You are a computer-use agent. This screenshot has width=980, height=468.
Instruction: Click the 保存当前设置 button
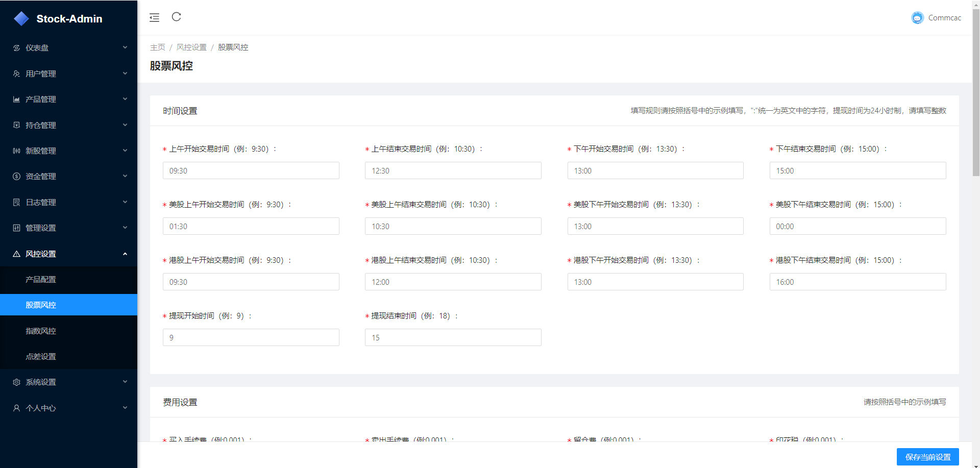pyautogui.click(x=927, y=457)
